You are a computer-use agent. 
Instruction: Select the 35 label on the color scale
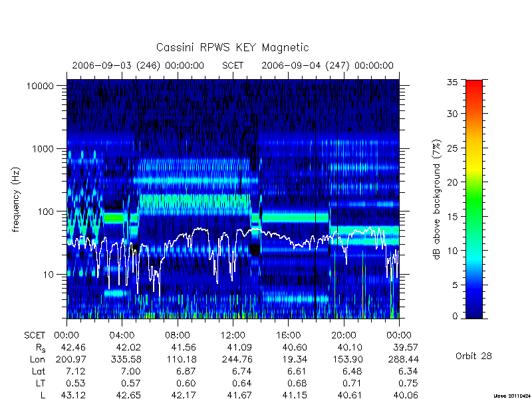[452, 82]
